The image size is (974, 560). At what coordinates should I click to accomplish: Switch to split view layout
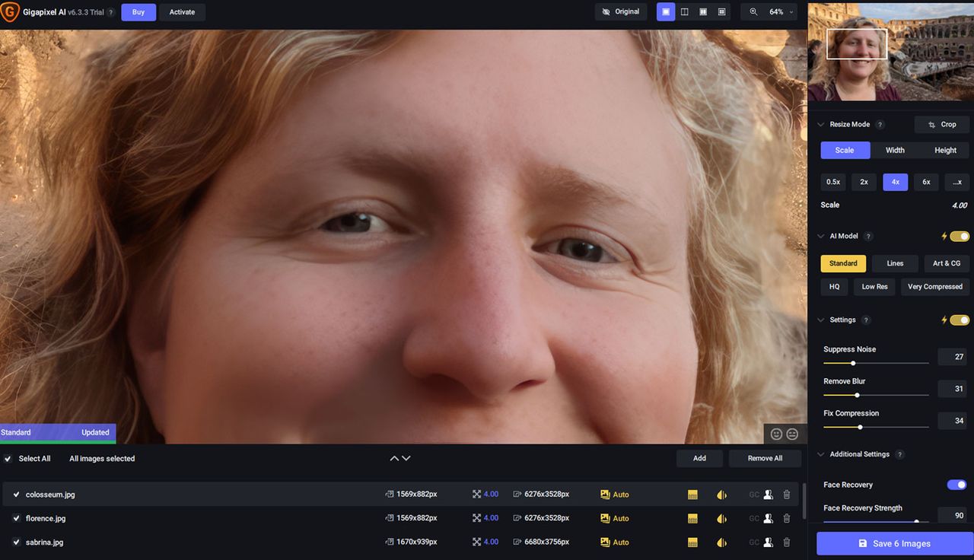684,11
